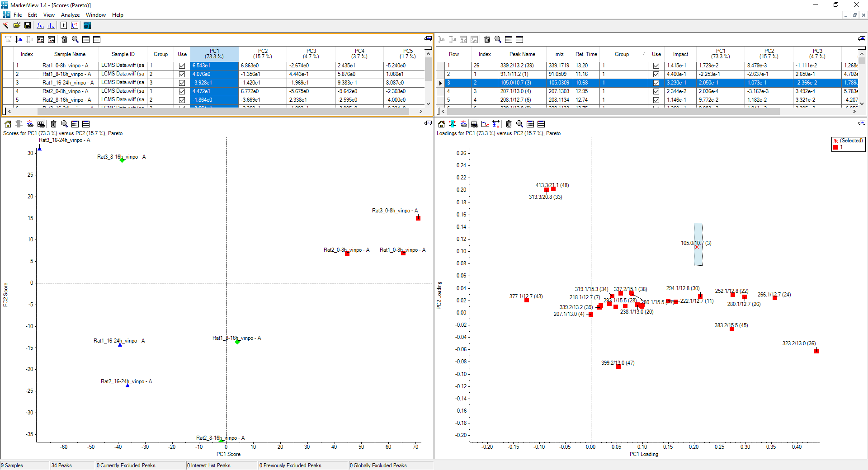
Task: Click the magic wand icon in main toolbar
Action: [6, 25]
